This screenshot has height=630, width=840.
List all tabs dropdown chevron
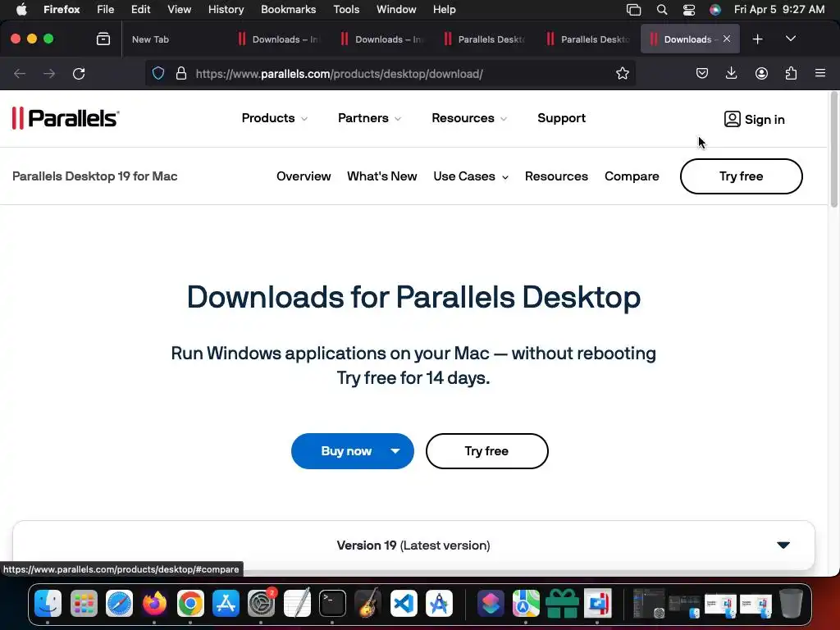[x=790, y=39]
